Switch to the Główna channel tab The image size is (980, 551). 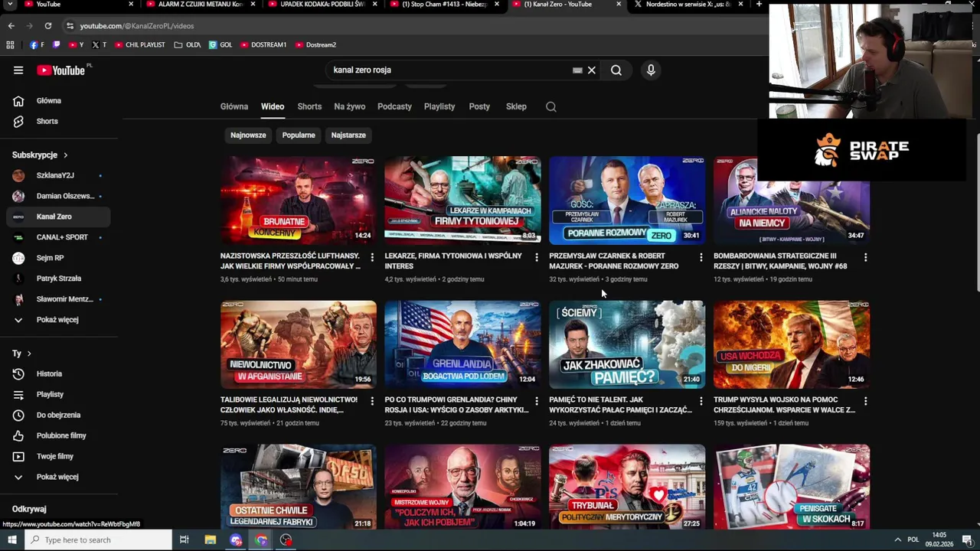234,106
